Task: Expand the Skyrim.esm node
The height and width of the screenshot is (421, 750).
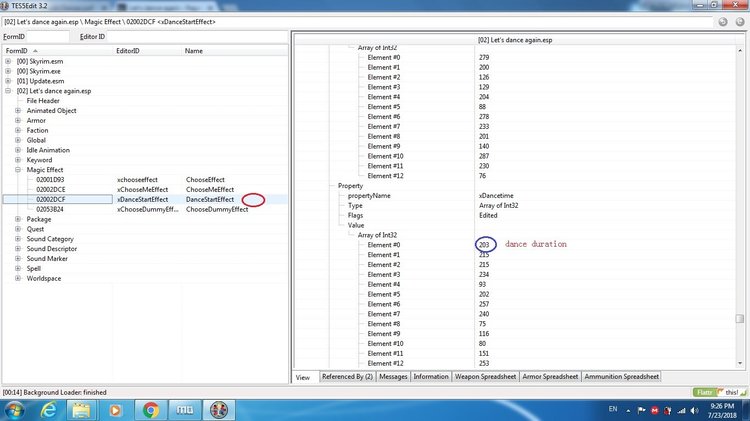Action: pos(8,61)
